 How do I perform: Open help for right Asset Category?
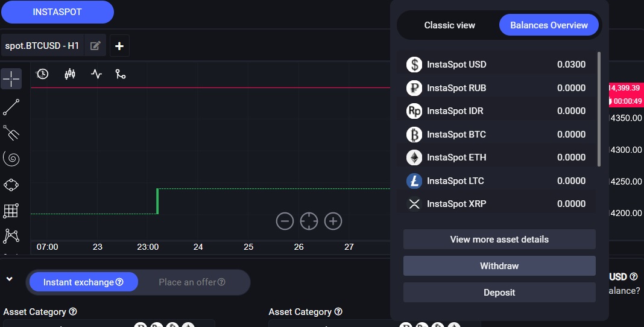(x=338, y=311)
